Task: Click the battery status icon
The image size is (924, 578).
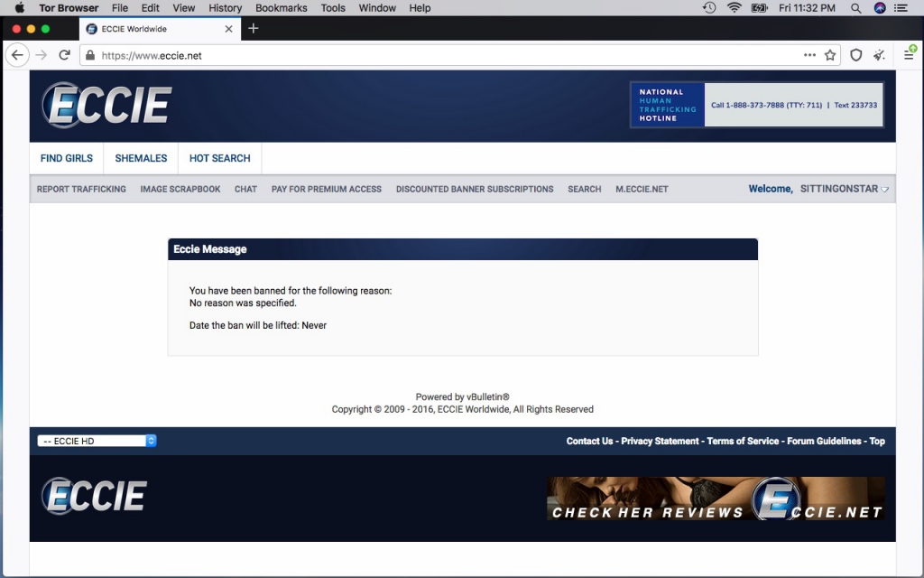Action: point(760,7)
